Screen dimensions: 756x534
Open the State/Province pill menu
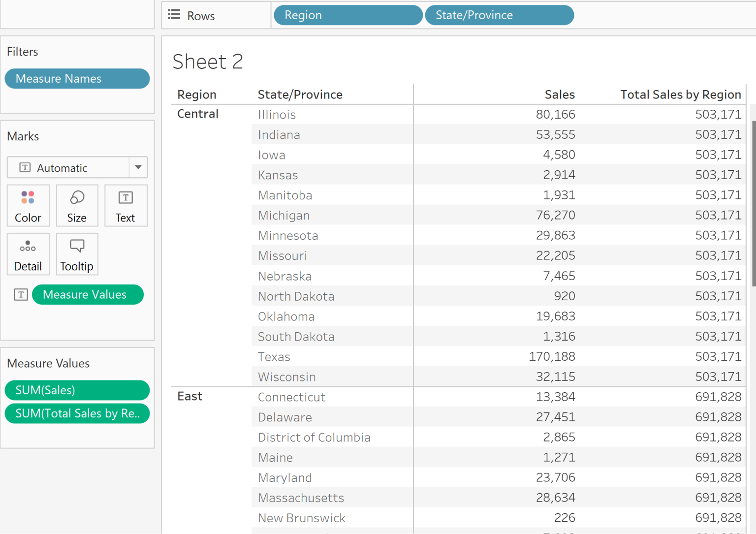[499, 15]
